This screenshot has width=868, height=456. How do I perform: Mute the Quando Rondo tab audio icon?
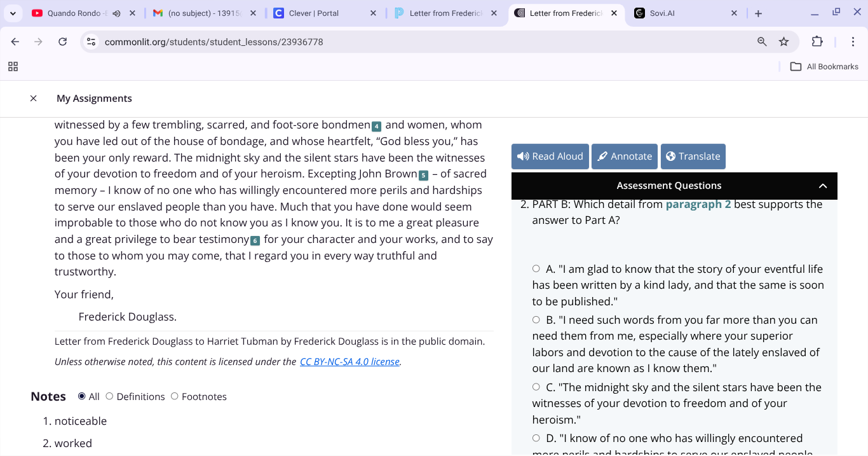coord(117,11)
